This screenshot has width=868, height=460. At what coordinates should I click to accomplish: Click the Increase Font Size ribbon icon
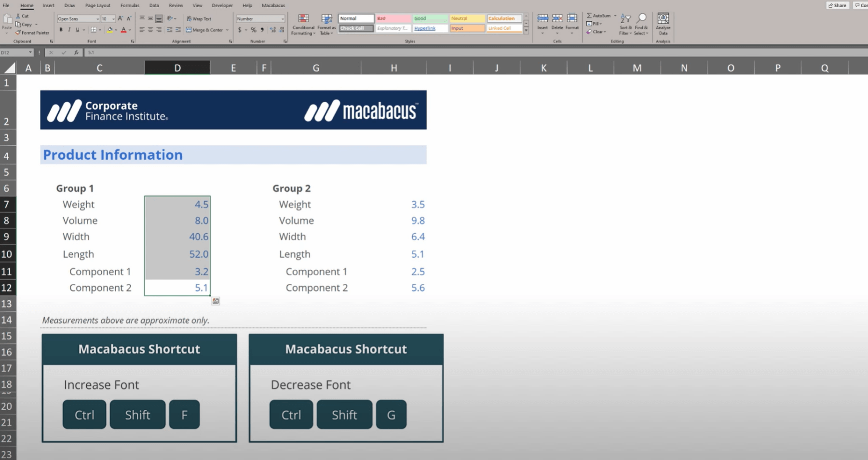(121, 19)
